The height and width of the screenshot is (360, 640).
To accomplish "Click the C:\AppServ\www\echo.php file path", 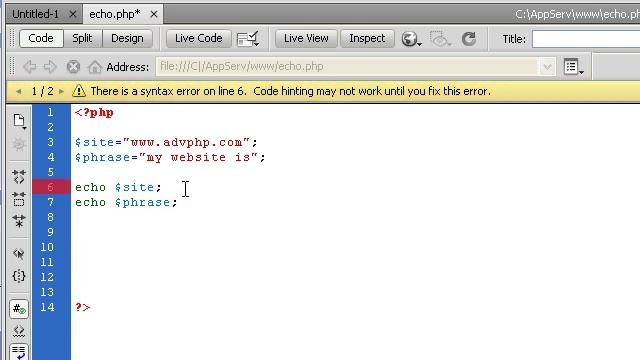I will pyautogui.click(x=577, y=14).
